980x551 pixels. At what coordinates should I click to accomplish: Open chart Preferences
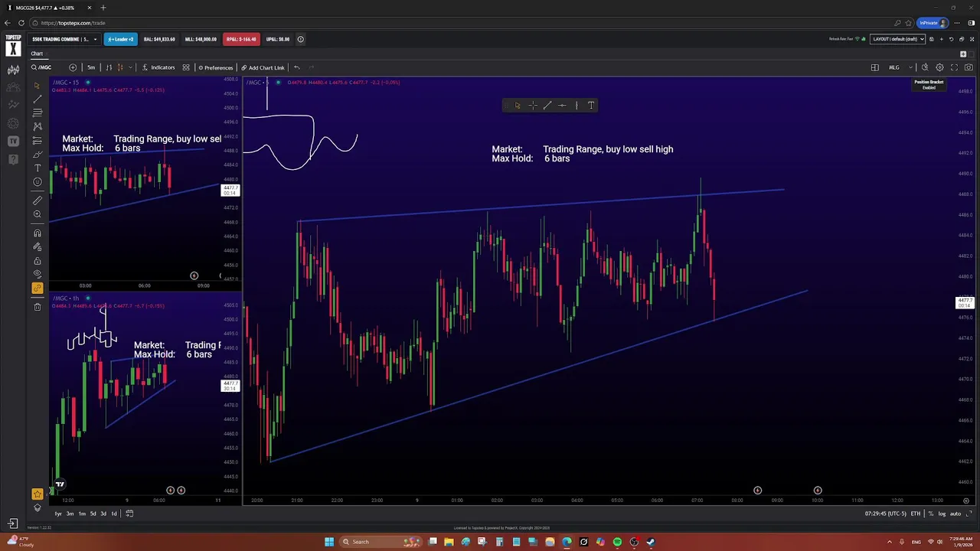click(215, 67)
